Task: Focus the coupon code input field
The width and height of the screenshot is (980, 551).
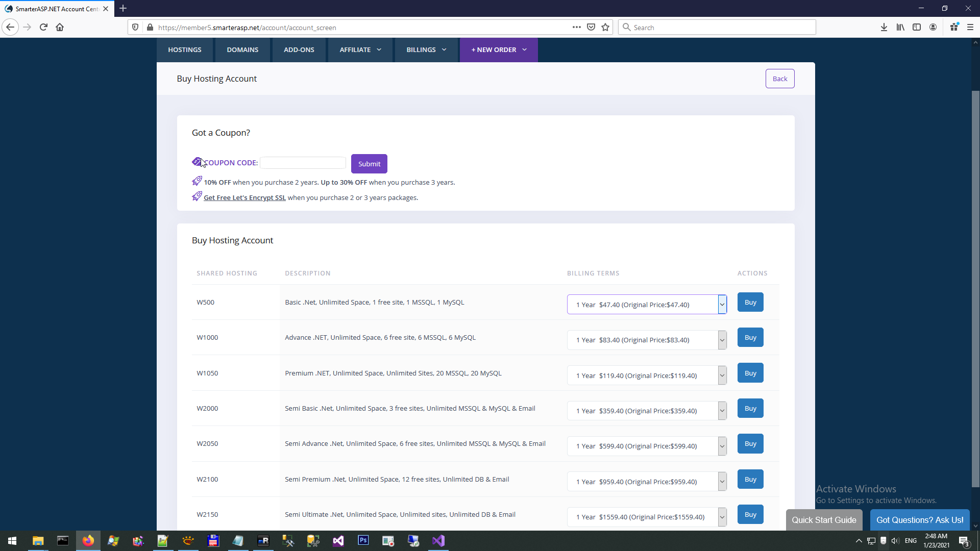Action: coord(303,163)
